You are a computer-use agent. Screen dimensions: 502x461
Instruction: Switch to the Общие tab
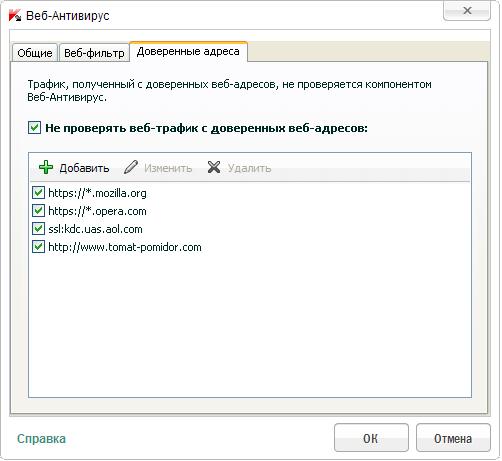coord(35,53)
